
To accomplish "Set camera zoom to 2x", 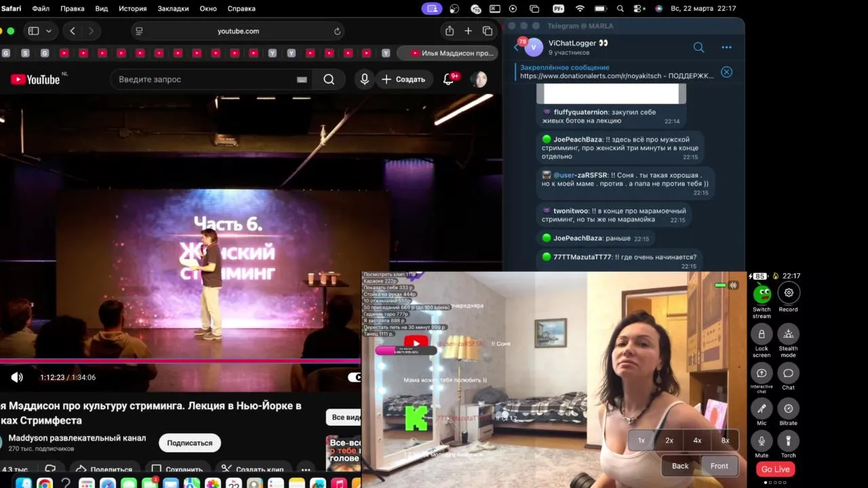I will click(x=669, y=440).
